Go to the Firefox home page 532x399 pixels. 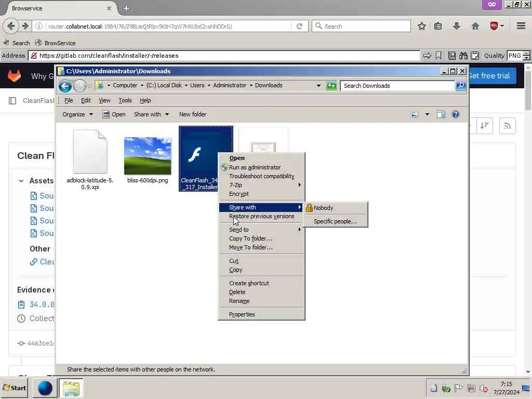(x=475, y=26)
